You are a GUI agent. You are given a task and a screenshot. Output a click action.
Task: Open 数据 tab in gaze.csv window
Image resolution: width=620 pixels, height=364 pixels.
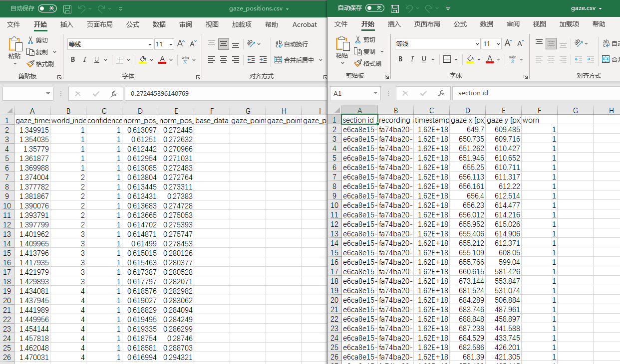(x=487, y=24)
